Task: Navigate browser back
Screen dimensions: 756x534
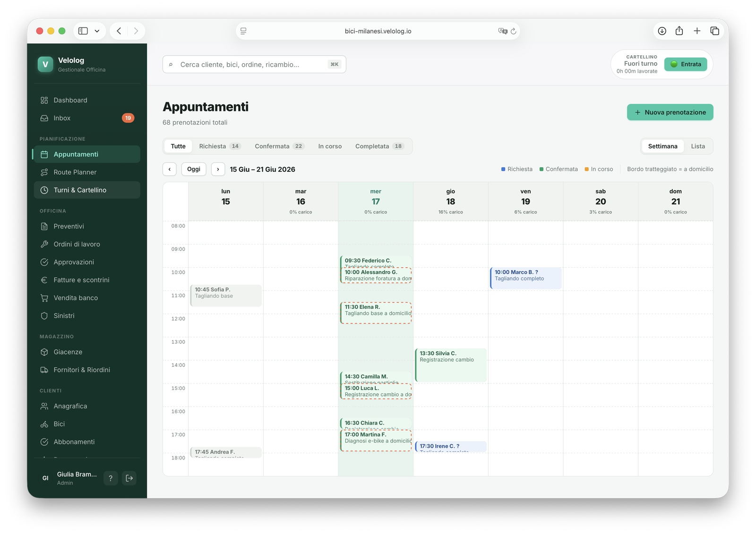Action: [x=119, y=31]
